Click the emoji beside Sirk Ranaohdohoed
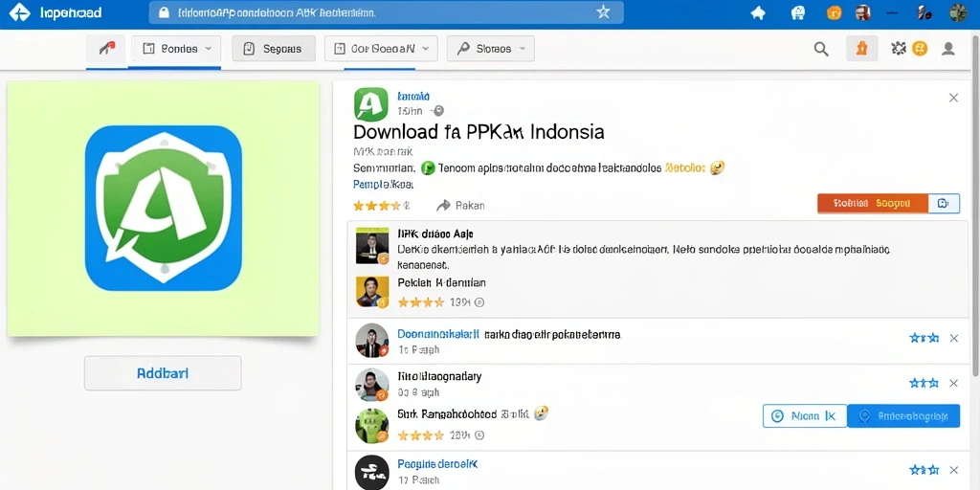The width and height of the screenshot is (980, 490). click(542, 413)
